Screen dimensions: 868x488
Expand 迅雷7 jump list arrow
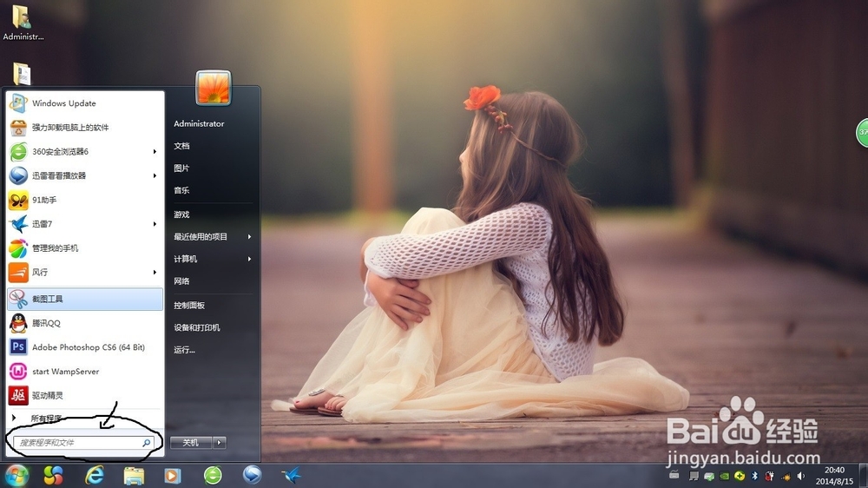coord(155,224)
